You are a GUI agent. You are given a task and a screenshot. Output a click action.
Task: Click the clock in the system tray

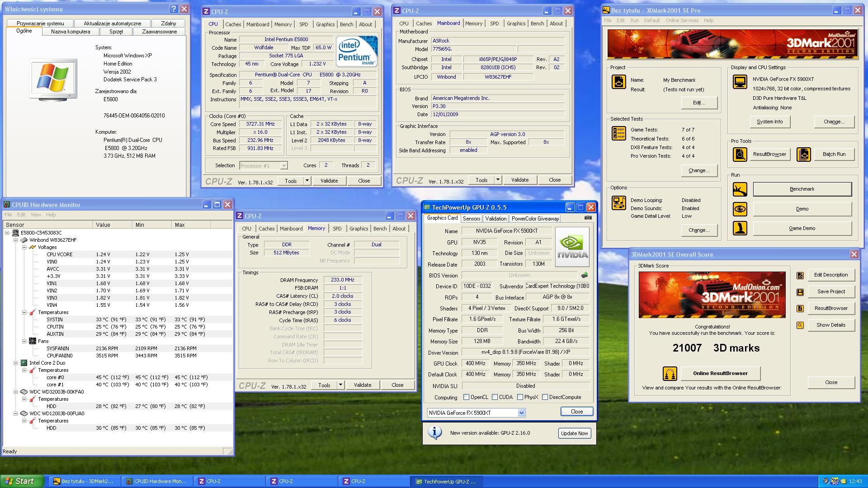pos(855,482)
